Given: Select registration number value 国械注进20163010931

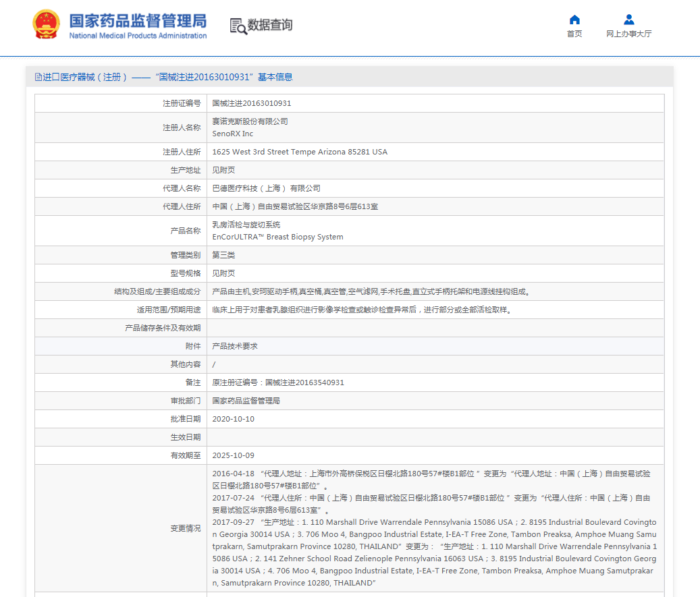Looking at the screenshot, I should (x=252, y=103).
